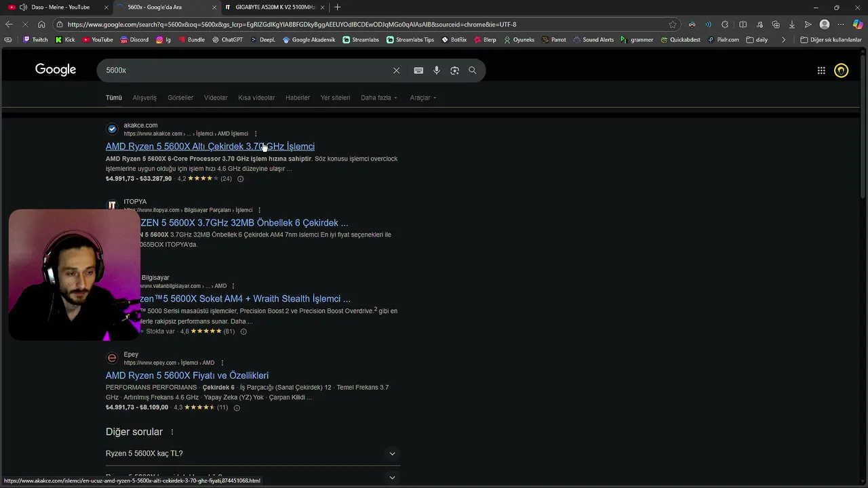Stop loading the current page
Viewport: 868px width, 488px height.
(25, 24)
